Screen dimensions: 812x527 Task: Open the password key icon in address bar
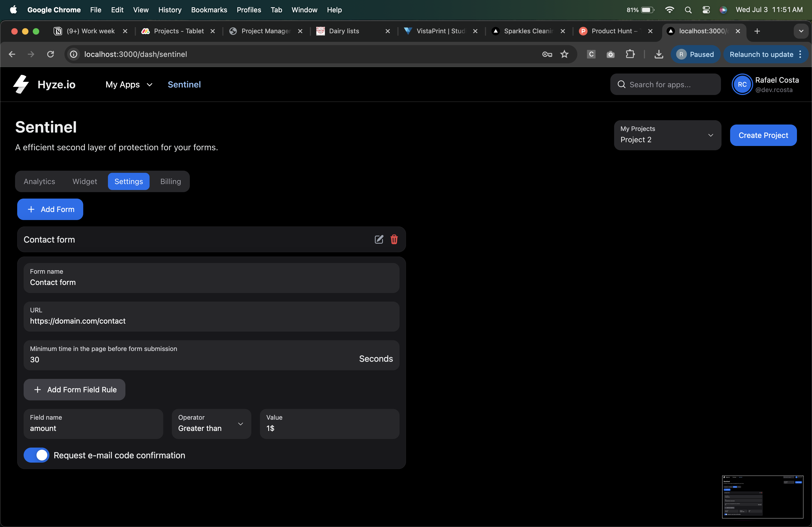point(547,54)
